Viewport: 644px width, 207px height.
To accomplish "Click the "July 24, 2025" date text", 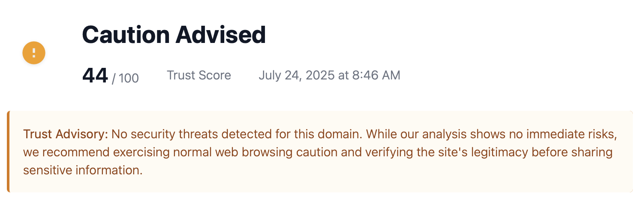I will coord(297,76).
